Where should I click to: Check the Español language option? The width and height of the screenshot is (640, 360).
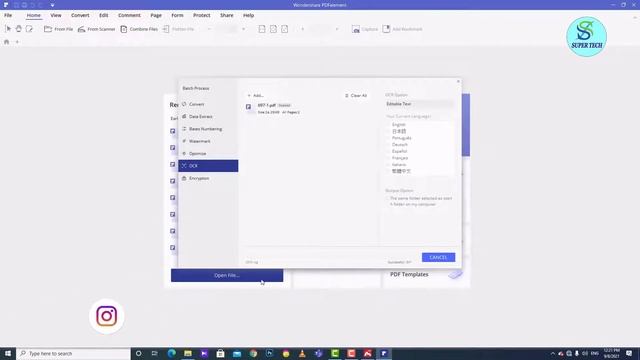(389, 151)
